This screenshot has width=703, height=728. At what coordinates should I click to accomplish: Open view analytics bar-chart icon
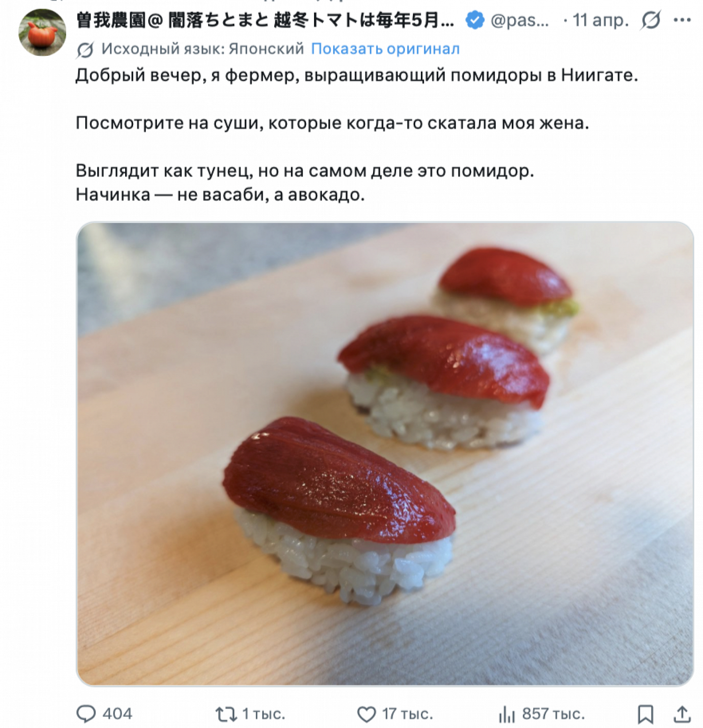(x=507, y=714)
